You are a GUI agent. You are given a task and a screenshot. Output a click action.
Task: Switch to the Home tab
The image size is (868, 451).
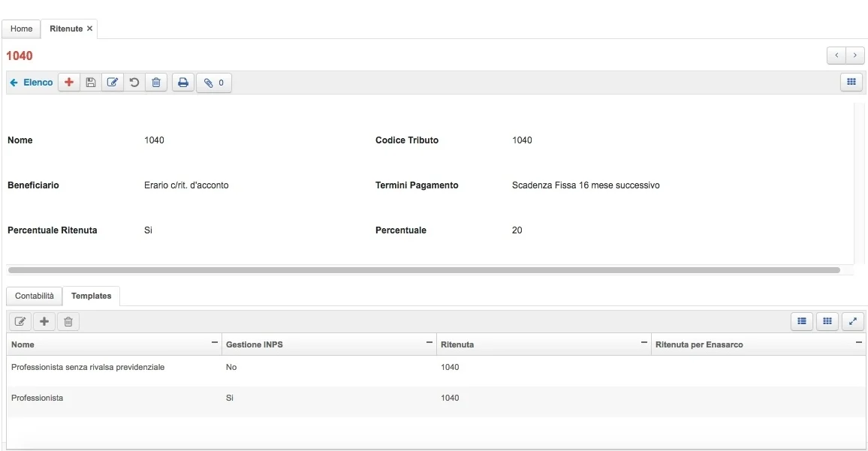pyautogui.click(x=22, y=29)
